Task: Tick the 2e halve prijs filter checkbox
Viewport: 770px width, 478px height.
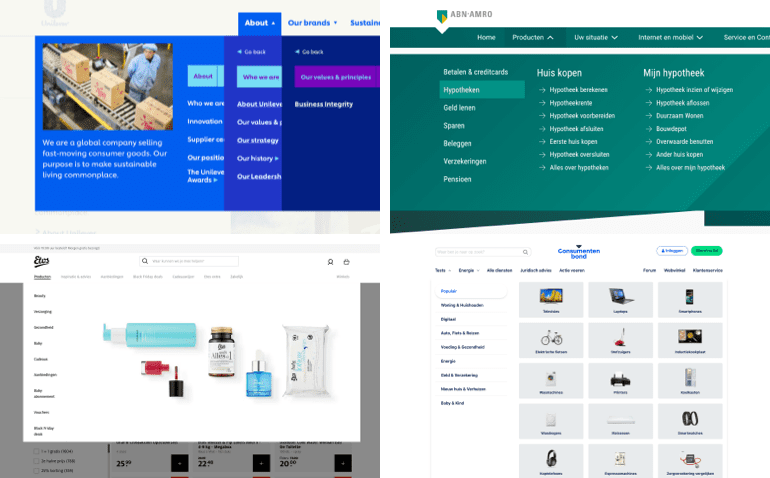Action: [x=36, y=461]
